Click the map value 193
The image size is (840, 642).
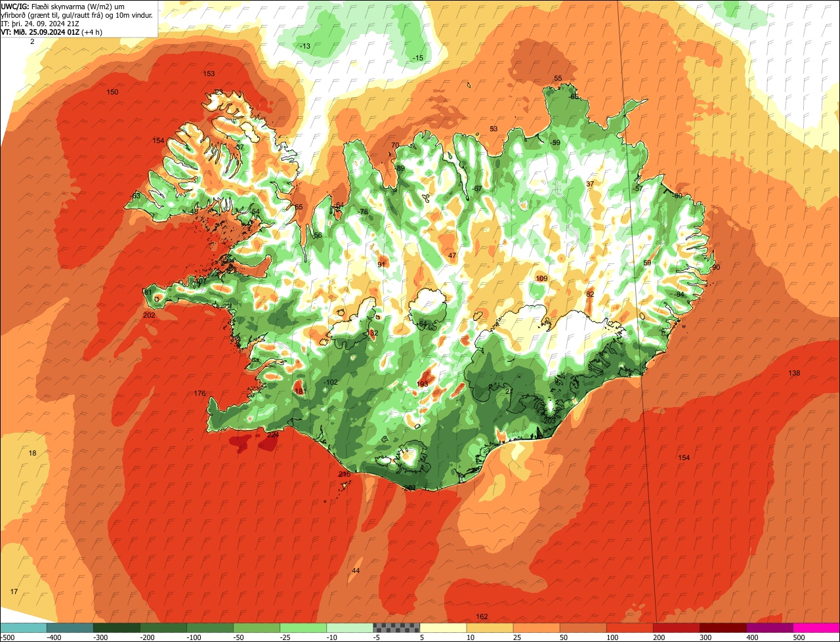click(423, 384)
